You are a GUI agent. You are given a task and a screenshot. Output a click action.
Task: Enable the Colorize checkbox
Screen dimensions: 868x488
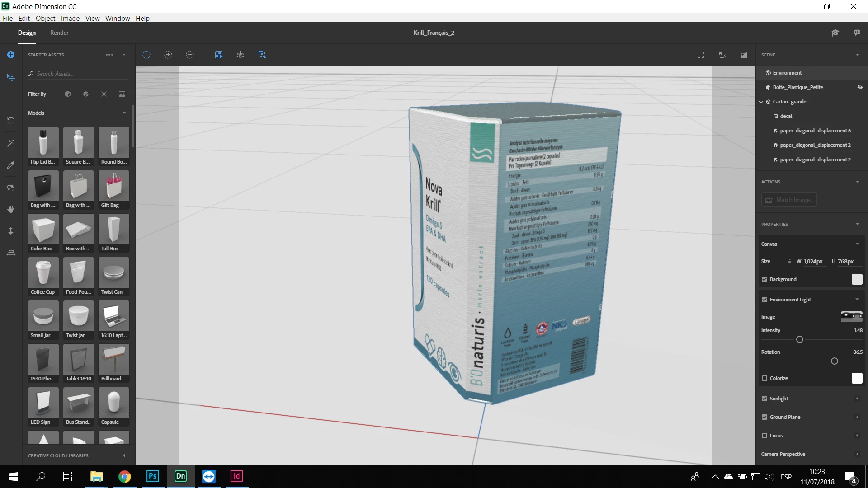tap(764, 378)
